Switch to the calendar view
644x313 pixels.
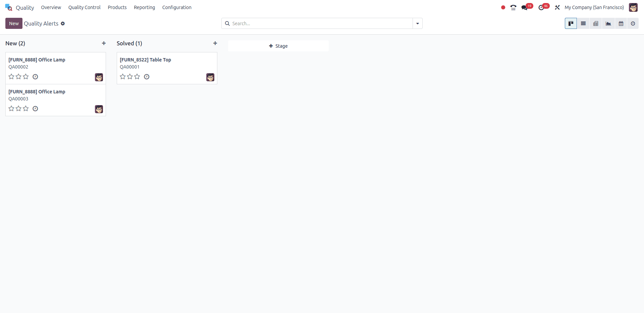621,23
